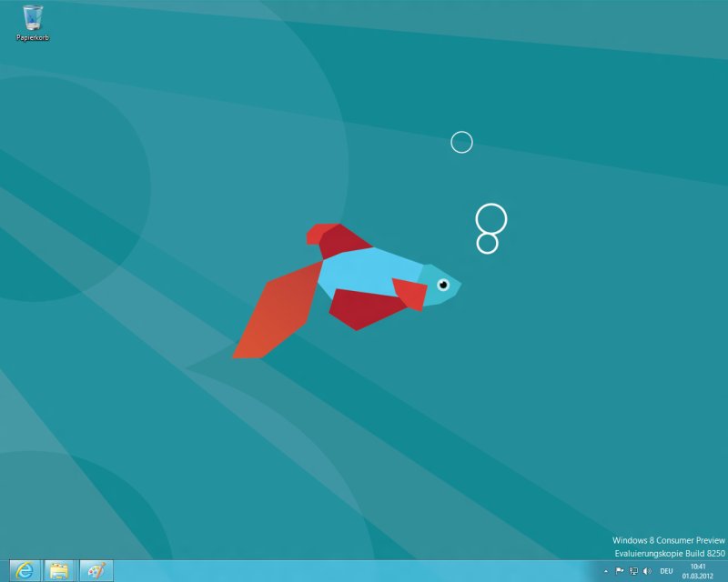Switch input language via DEU indicator

666,571
